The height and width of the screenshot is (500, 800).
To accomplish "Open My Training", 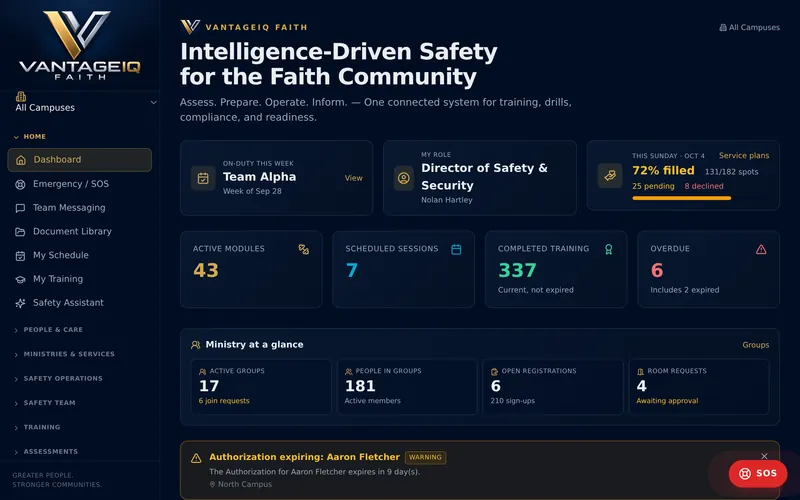I will point(80,279).
